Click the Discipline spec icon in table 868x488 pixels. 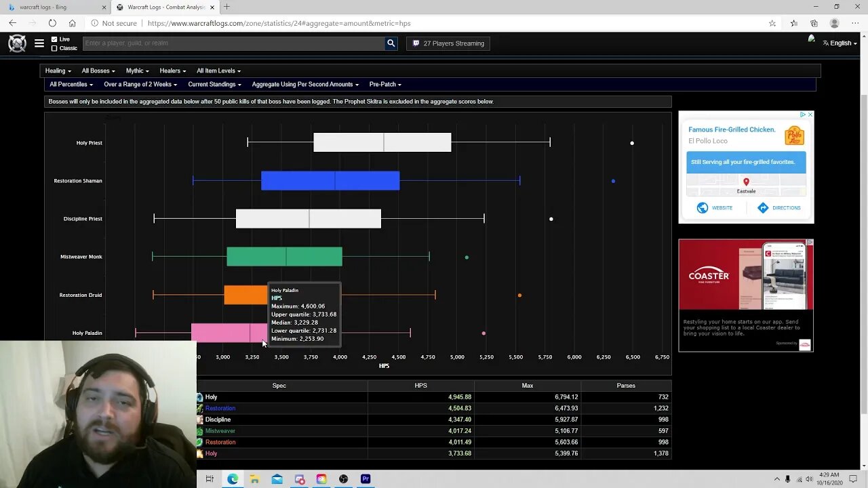pyautogui.click(x=199, y=420)
